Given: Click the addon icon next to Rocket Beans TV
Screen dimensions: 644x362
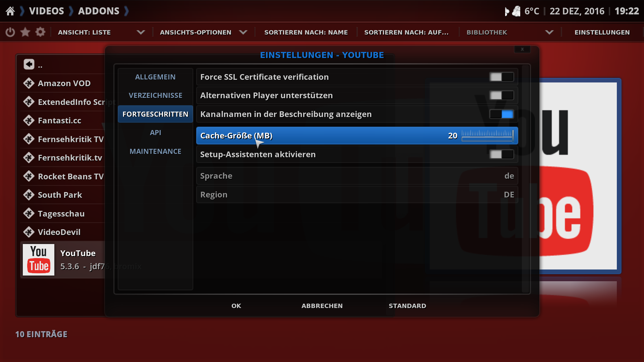Looking at the screenshot, I should coord(29,176).
